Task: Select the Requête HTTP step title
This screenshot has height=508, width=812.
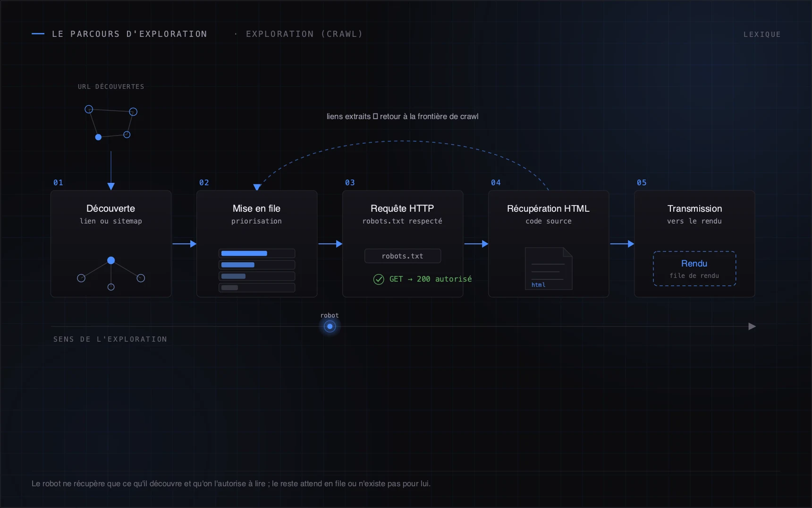Action: tap(402, 208)
